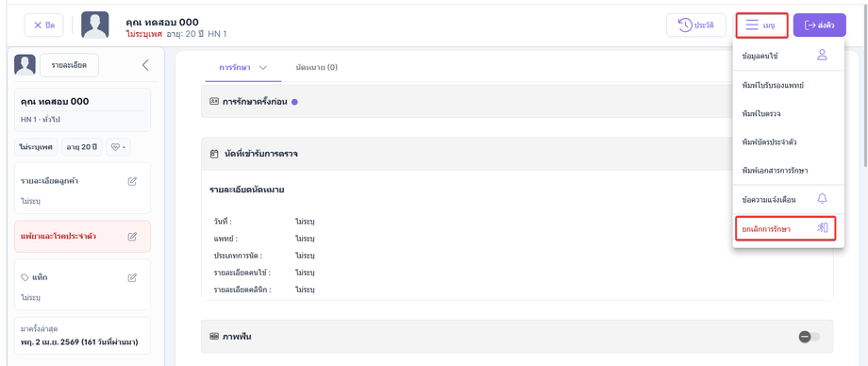Screen dimensions: 868x366
Task: Choose พิมพ์ใบรับรองแพทย์ from the menu
Action: point(789,85)
